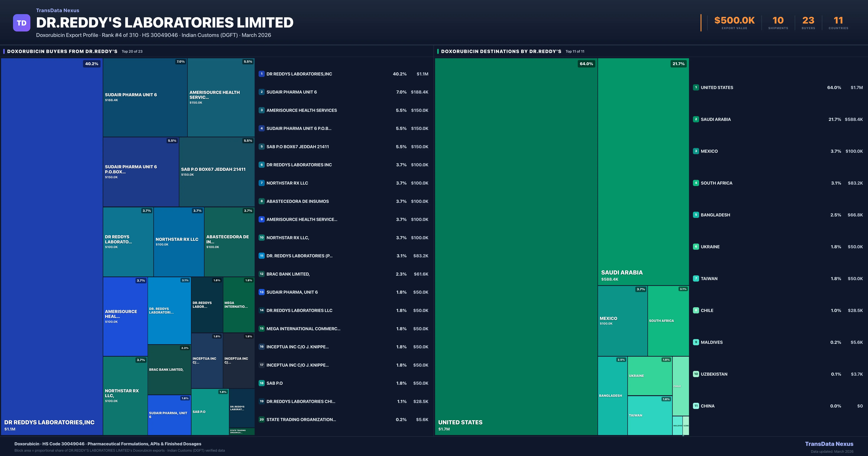Click rank badge 20 for STATE TRADING ORGANIZATION
This screenshot has height=456, width=868.
261,420
